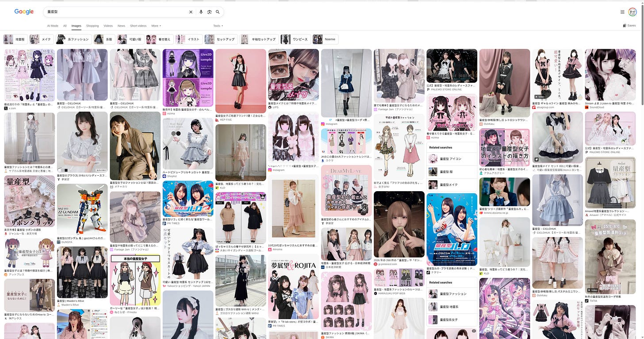Open the Google account profile avatar

pos(632,12)
